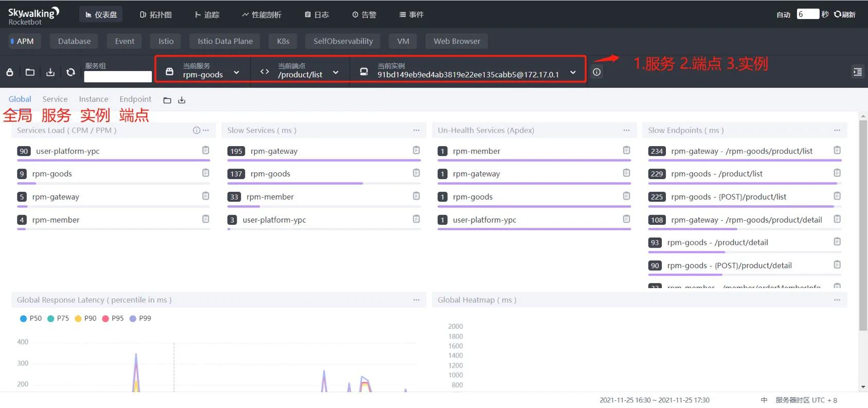868x408 pixels.
Task: Open the right side panel list icon
Action: coord(857,72)
